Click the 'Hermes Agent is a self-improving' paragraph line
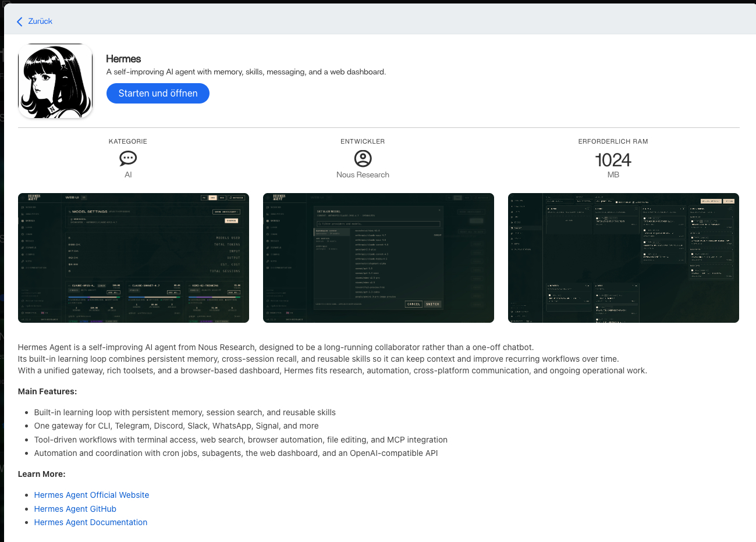 (276, 347)
